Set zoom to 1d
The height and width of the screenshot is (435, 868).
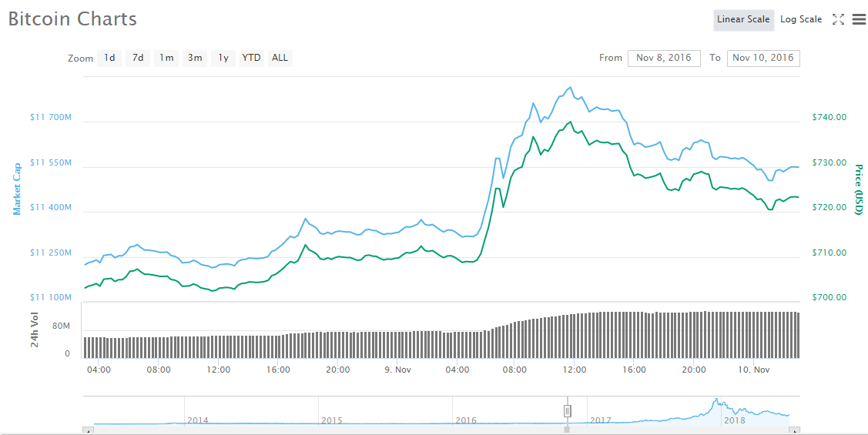109,58
